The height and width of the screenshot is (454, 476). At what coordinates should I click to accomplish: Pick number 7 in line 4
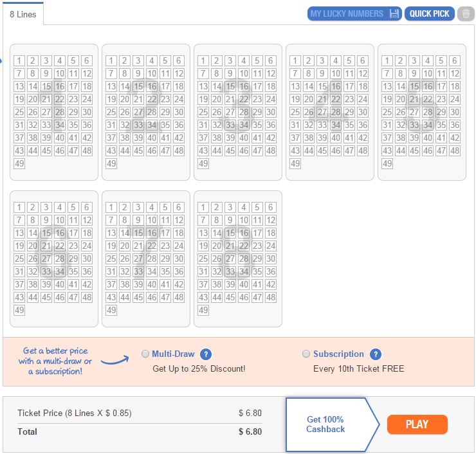pyautogui.click(x=295, y=73)
